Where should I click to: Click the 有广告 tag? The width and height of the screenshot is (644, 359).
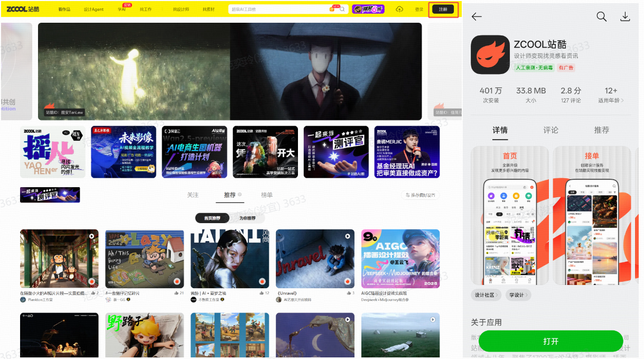click(566, 68)
